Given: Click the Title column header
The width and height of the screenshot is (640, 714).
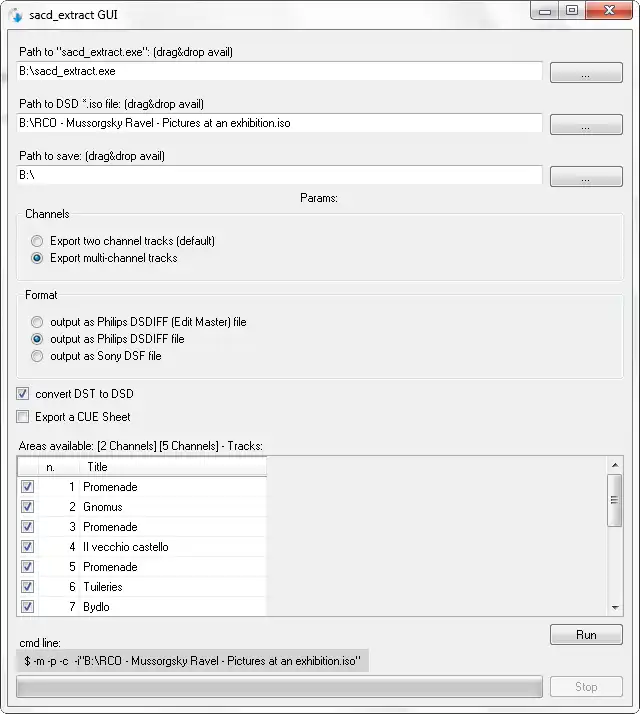Looking at the screenshot, I should (170, 467).
